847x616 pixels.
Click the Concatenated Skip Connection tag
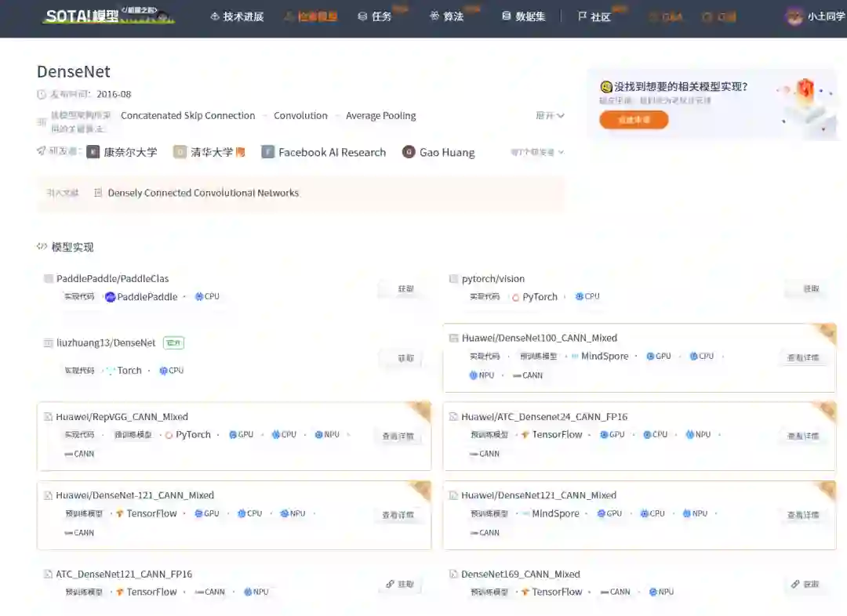coord(188,115)
